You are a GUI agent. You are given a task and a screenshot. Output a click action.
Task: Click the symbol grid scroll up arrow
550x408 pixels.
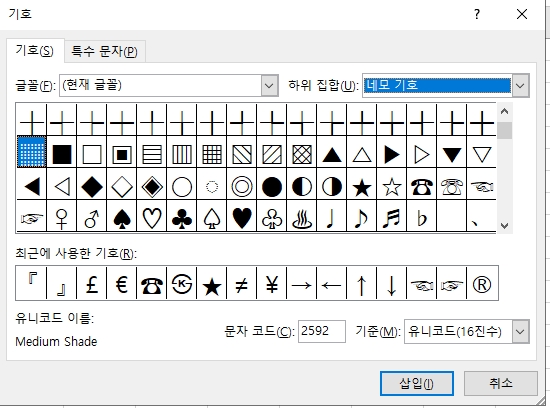click(504, 112)
